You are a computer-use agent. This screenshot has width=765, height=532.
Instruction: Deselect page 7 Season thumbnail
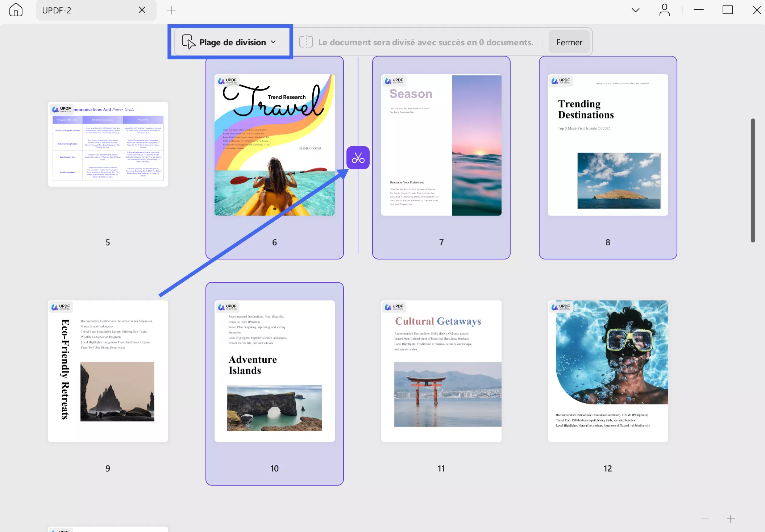(x=441, y=145)
